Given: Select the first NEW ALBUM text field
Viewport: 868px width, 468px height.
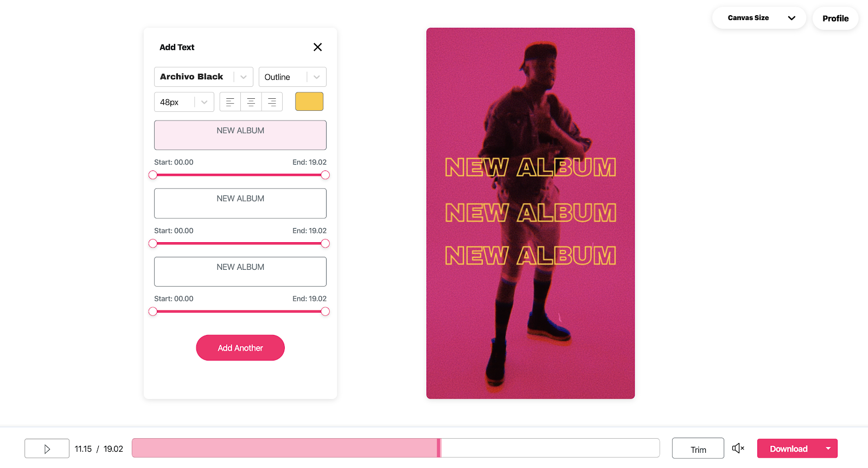Looking at the screenshot, I should click(240, 135).
